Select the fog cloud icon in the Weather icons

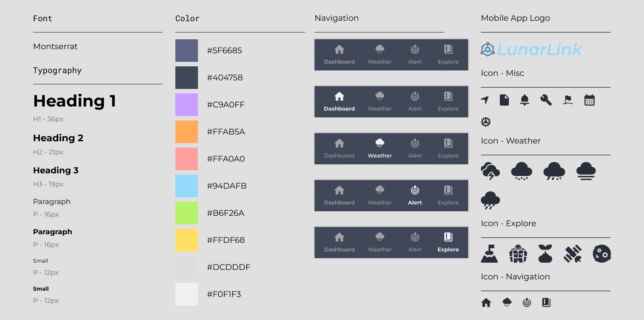click(586, 172)
